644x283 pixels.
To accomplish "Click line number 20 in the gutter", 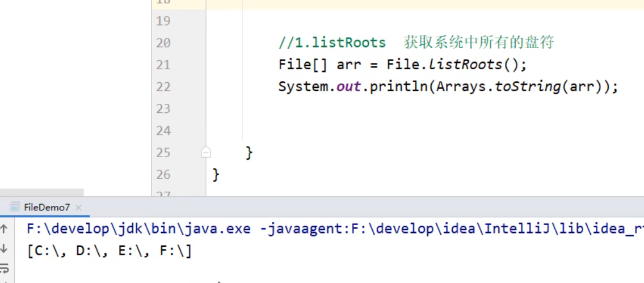I will click(163, 43).
